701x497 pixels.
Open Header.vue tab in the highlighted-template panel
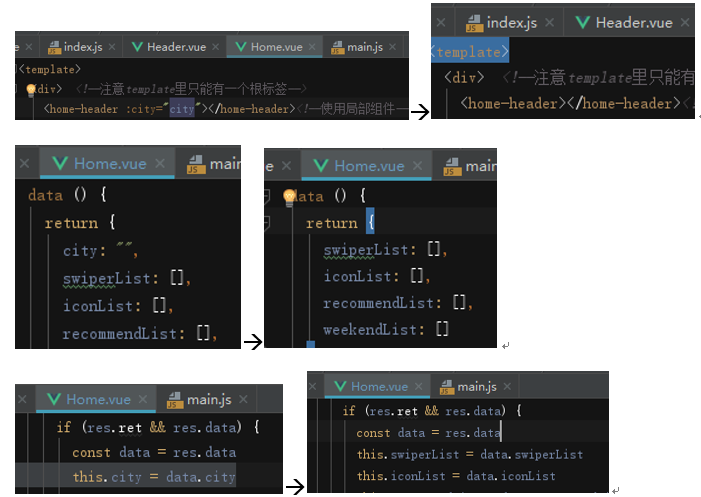tap(624, 23)
